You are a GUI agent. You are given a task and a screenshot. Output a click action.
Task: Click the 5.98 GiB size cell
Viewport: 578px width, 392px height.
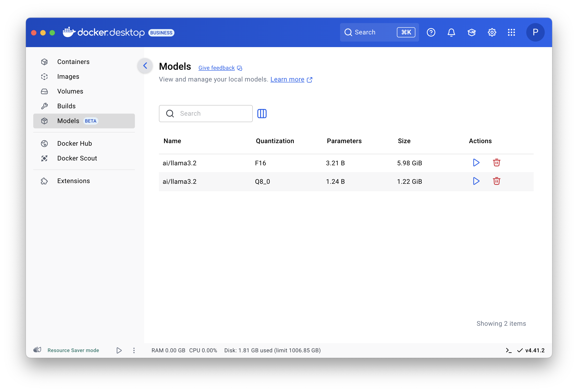point(409,163)
